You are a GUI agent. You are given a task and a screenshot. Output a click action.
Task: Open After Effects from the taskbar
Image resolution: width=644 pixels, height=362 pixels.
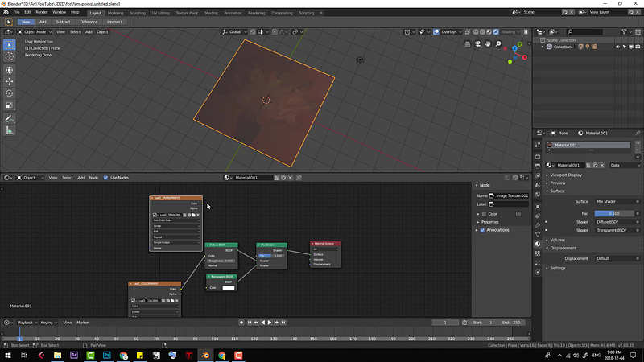pos(74,355)
